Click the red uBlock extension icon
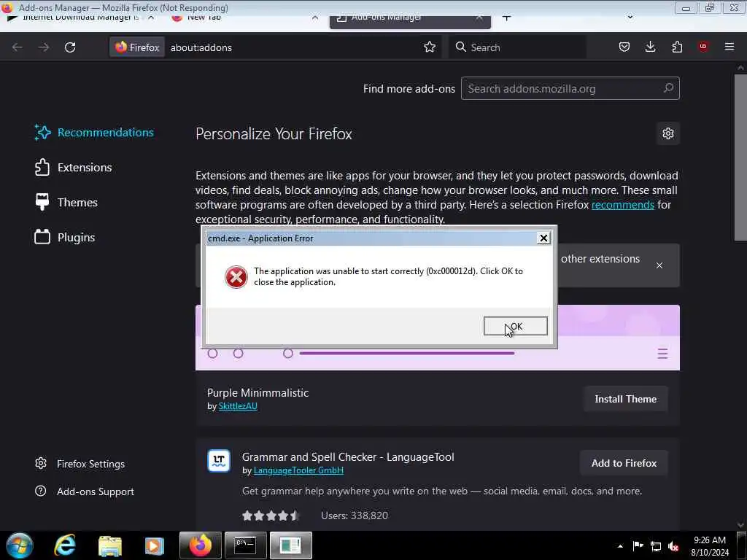This screenshot has height=560, width=747. click(x=703, y=46)
